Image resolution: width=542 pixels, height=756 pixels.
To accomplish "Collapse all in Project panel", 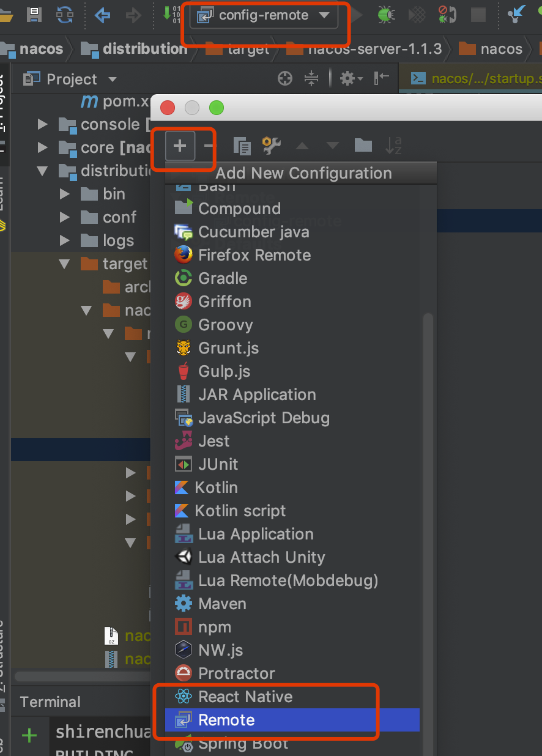I will 311,78.
